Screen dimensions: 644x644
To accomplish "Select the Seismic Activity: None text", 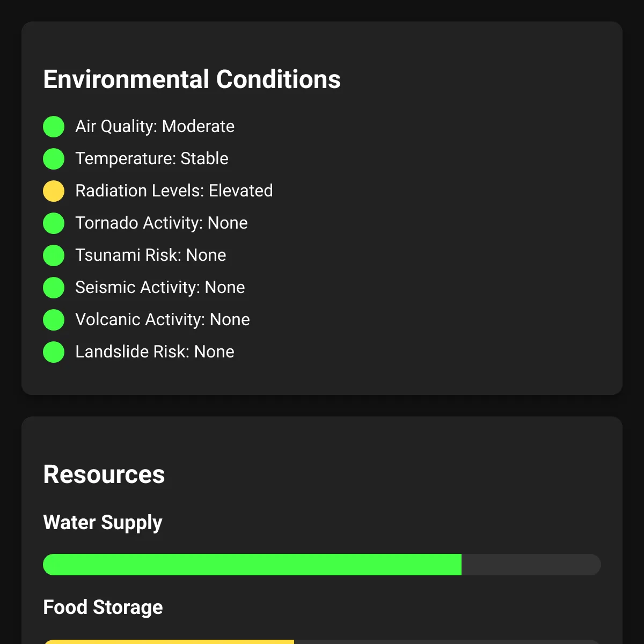I will [x=160, y=287].
